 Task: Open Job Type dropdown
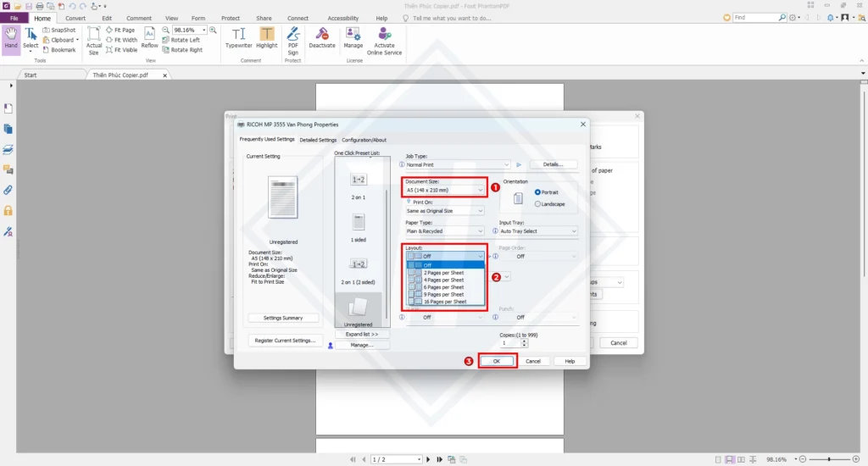click(x=457, y=164)
